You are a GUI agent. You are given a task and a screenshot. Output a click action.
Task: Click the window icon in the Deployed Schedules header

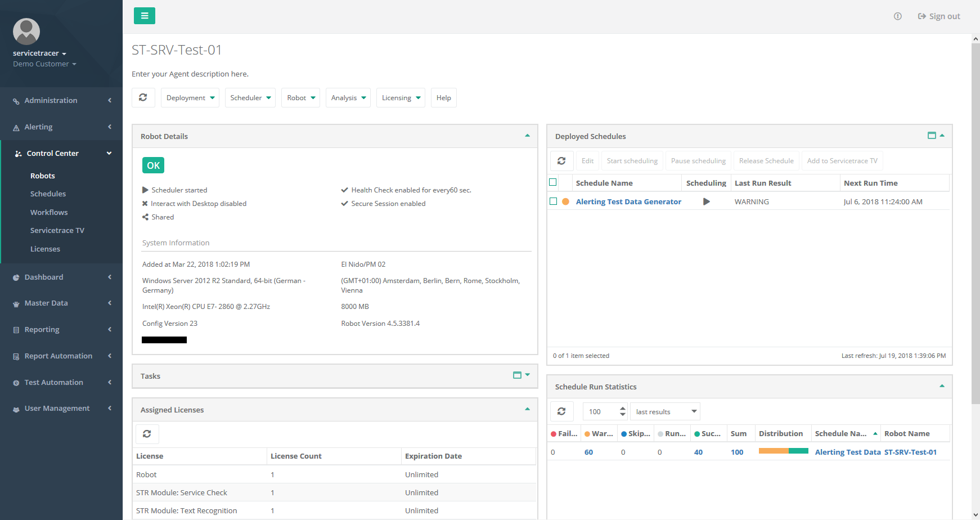pyautogui.click(x=932, y=136)
